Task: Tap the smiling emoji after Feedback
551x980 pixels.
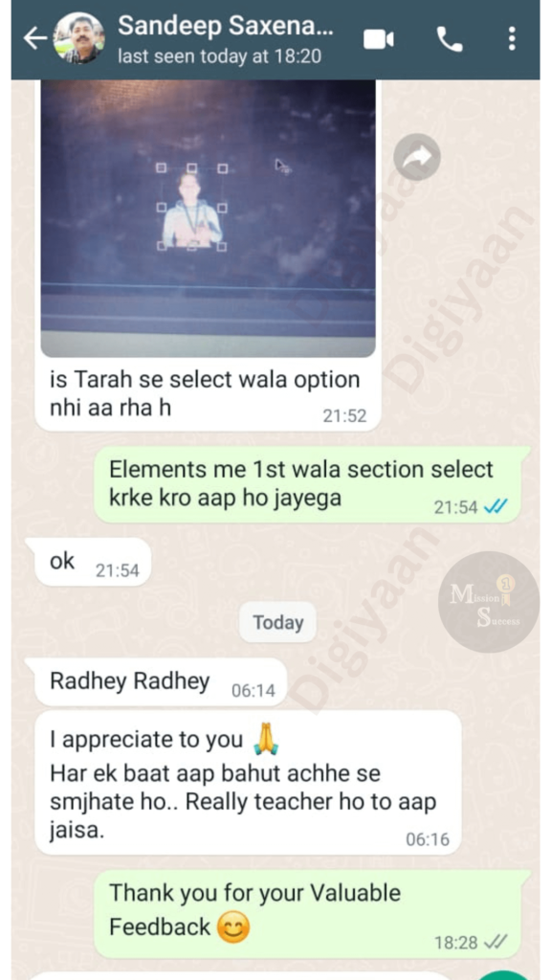Action: 233,927
